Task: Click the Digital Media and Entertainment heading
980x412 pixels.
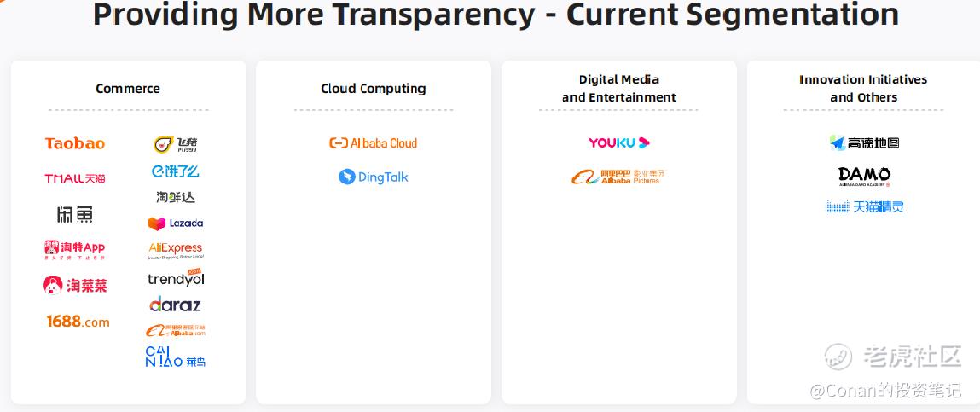Action: [618, 88]
